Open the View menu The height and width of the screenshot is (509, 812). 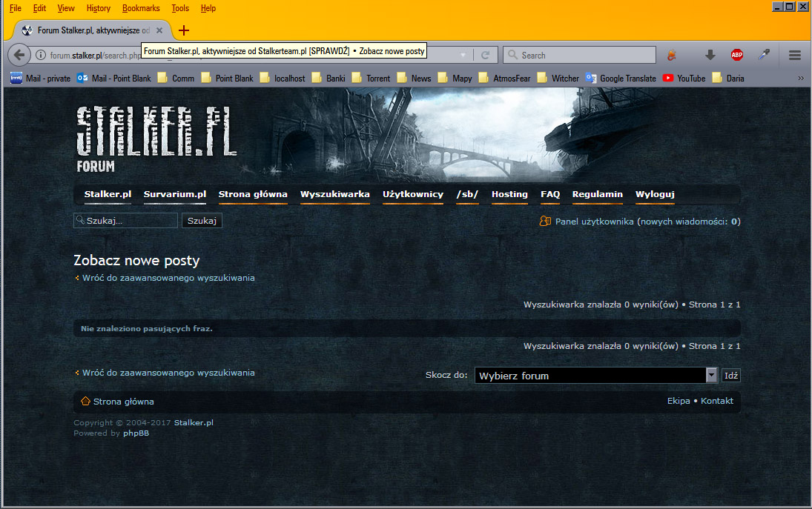[66, 8]
